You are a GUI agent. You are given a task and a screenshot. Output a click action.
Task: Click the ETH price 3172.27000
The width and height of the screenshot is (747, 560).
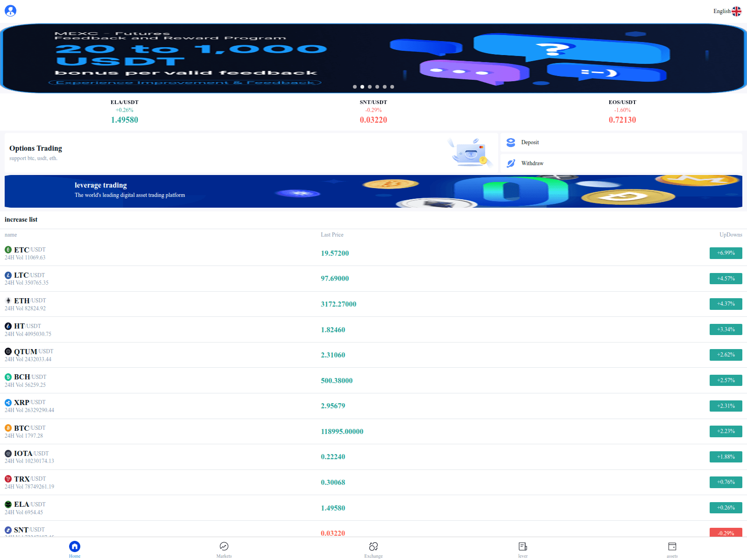tap(338, 304)
